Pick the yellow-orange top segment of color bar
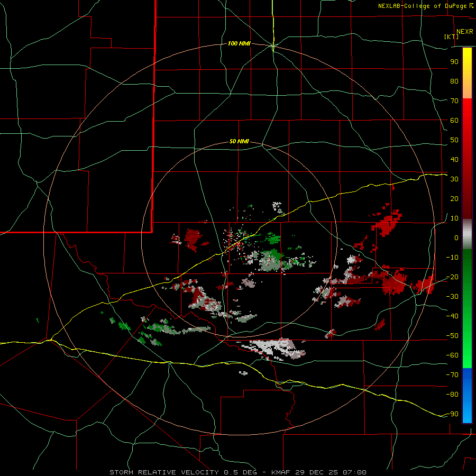 click(467, 73)
